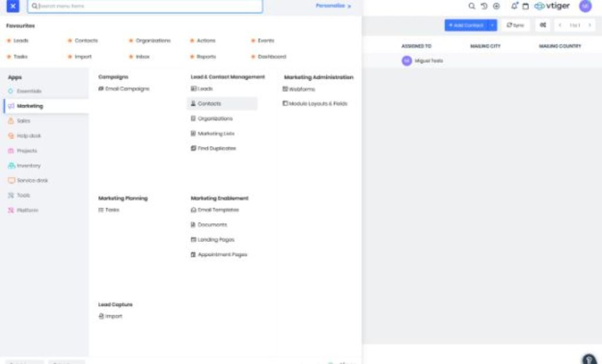Click the quick create plus icon
Screen dimensions: 602x364
pyautogui.click(x=496, y=6)
